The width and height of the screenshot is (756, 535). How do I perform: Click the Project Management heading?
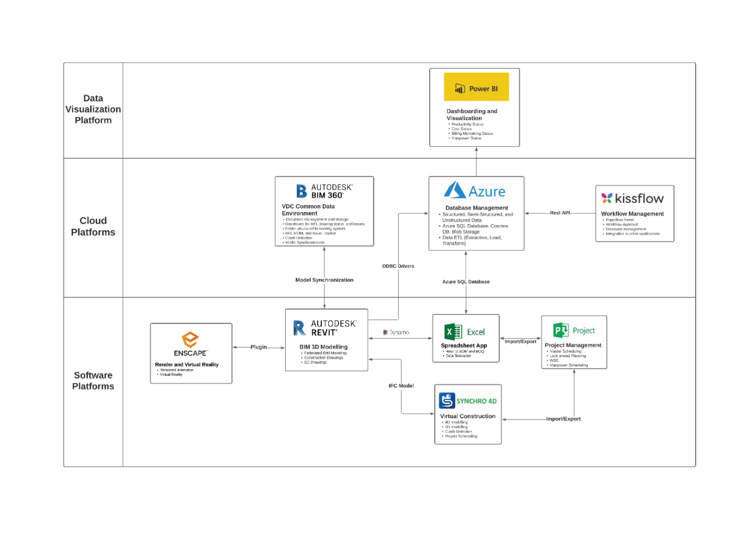tap(573, 345)
